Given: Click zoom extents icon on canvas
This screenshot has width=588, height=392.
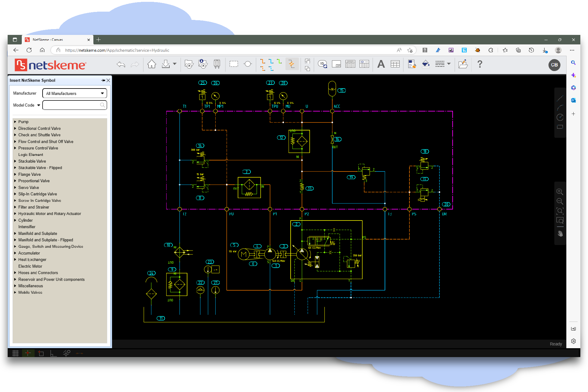Looking at the screenshot, I should tap(560, 211).
